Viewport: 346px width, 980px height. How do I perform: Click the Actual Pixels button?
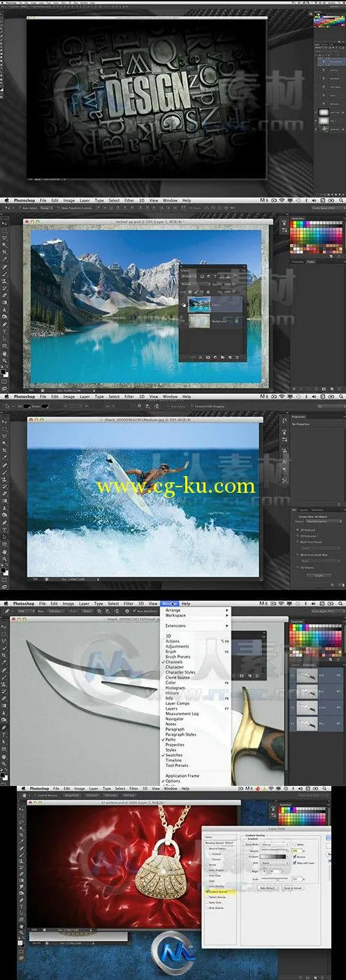click(x=73, y=795)
